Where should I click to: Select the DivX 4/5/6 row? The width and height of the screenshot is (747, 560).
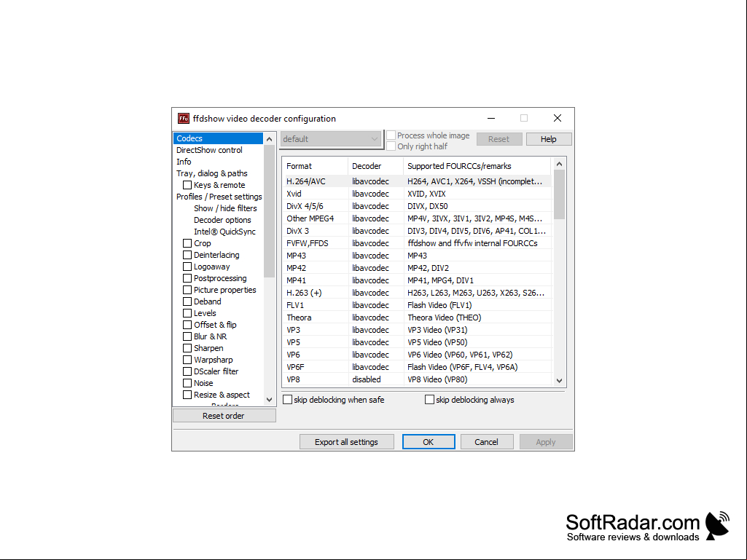[x=417, y=206]
